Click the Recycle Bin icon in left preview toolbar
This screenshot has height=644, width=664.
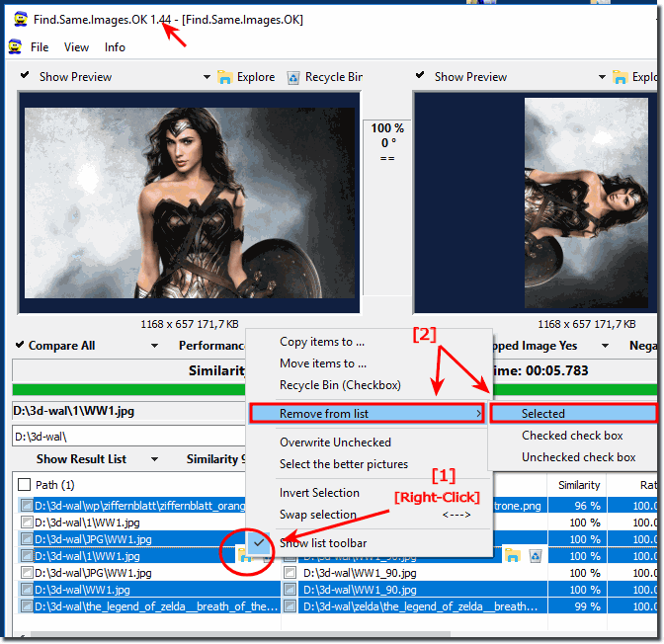(x=292, y=77)
